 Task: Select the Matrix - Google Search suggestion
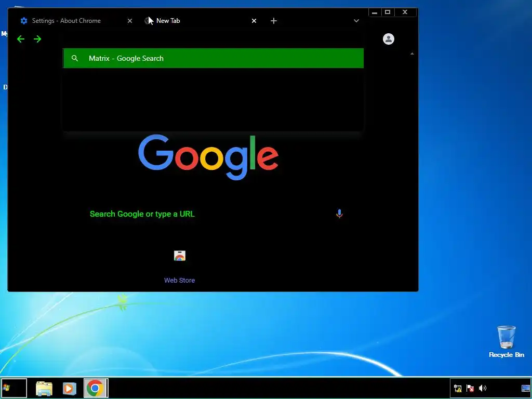(214, 58)
